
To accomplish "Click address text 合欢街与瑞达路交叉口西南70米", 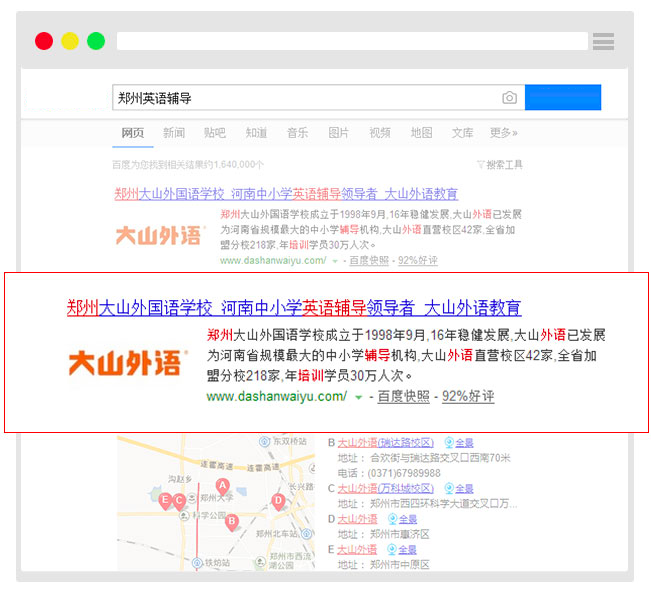I will pyautogui.click(x=440, y=458).
